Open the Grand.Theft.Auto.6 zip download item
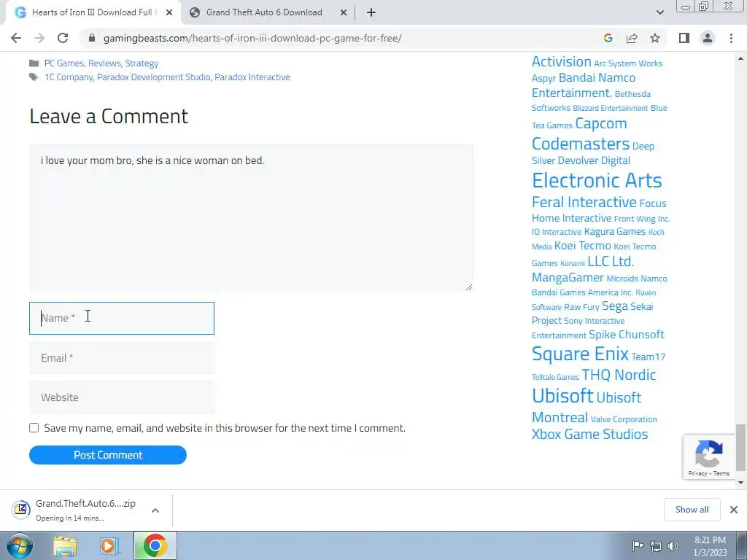 (x=76, y=510)
